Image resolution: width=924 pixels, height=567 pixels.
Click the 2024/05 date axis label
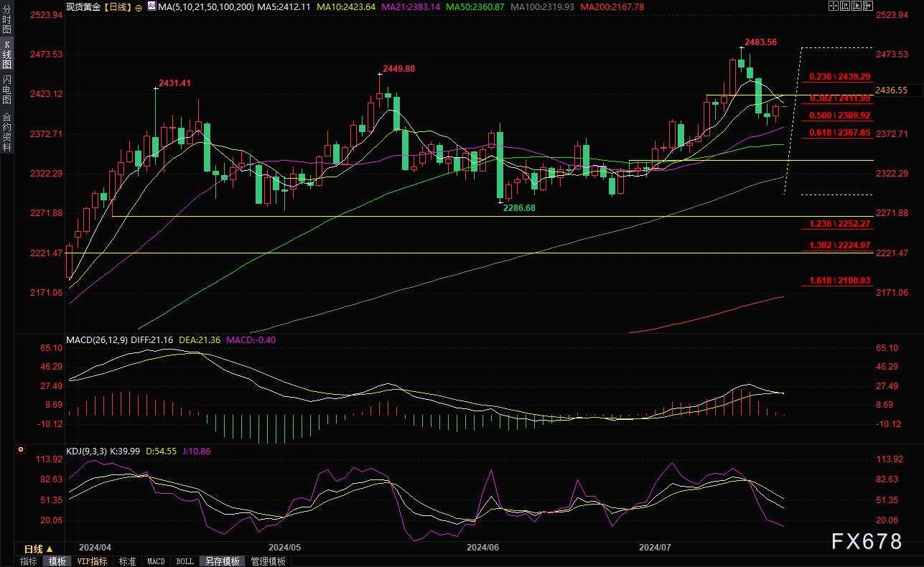pyautogui.click(x=284, y=547)
